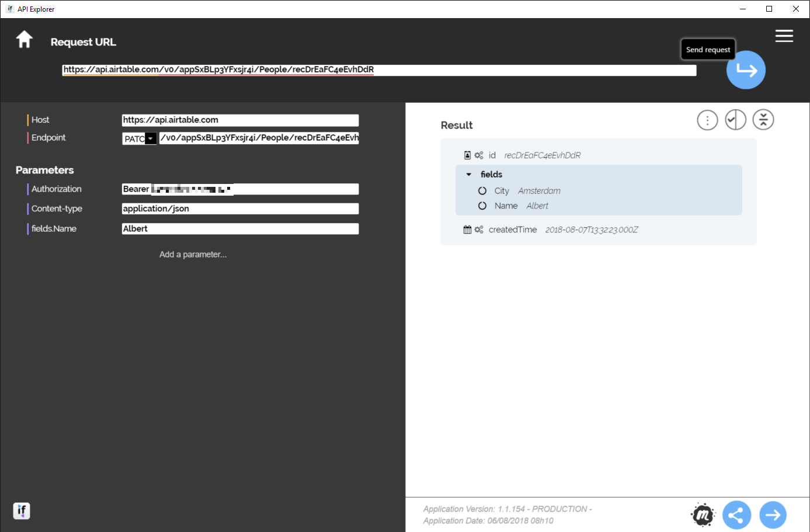Click the Request URL heading
The height and width of the screenshot is (532, 810).
(x=84, y=42)
